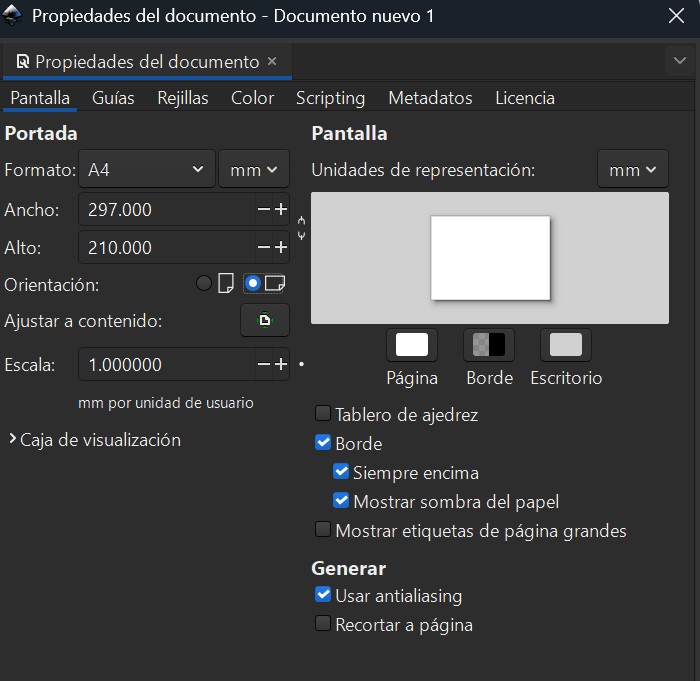700x681 pixels.
Task: Switch to the Rejillas tab
Action: [183, 98]
